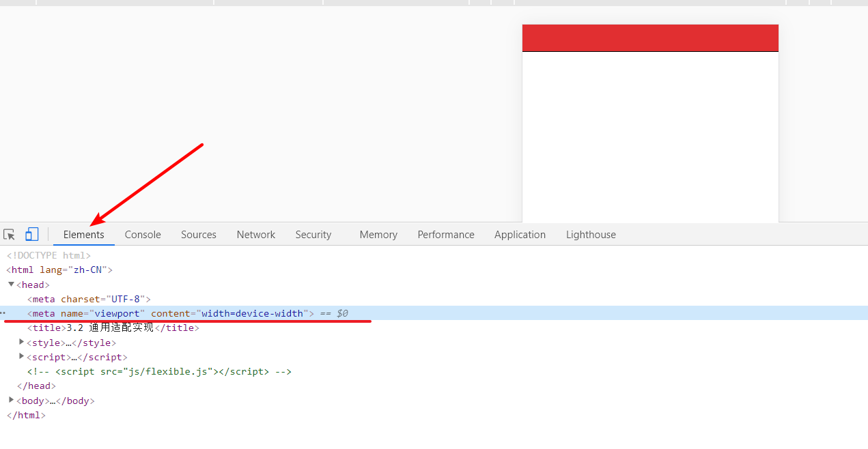The image size is (868, 449).
Task: Select the html lang="zh-CN" node
Action: [59, 270]
